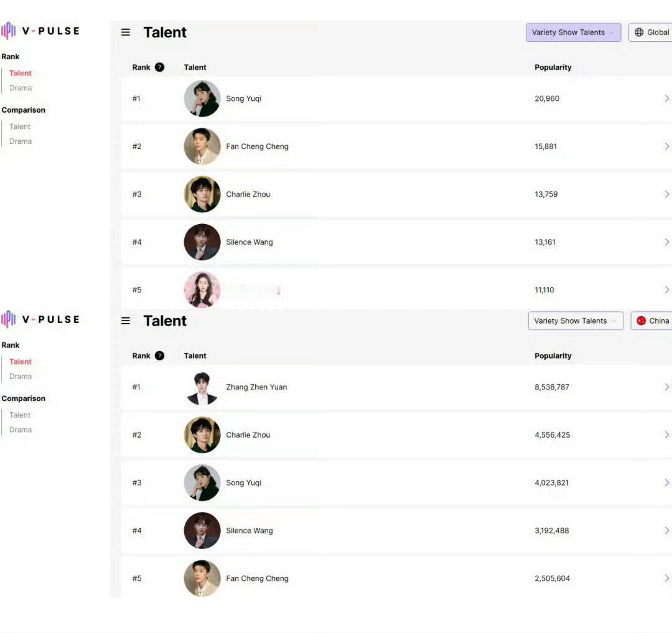This screenshot has height=633, width=672.
Task: Open the hamburger menu in the top Talent panel
Action: coord(126,32)
